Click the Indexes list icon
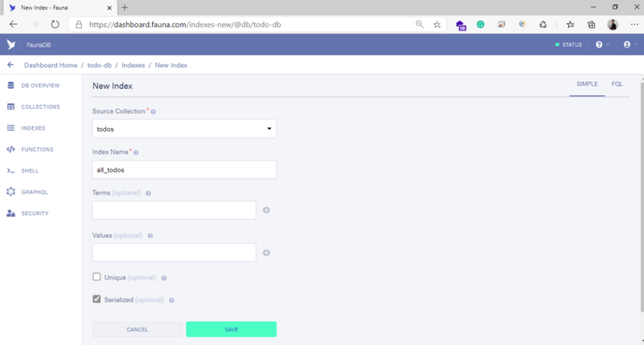This screenshot has width=644, height=345. tap(11, 128)
